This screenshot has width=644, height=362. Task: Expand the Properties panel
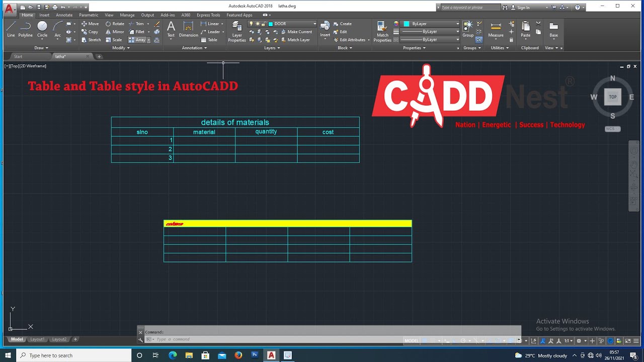click(415, 48)
